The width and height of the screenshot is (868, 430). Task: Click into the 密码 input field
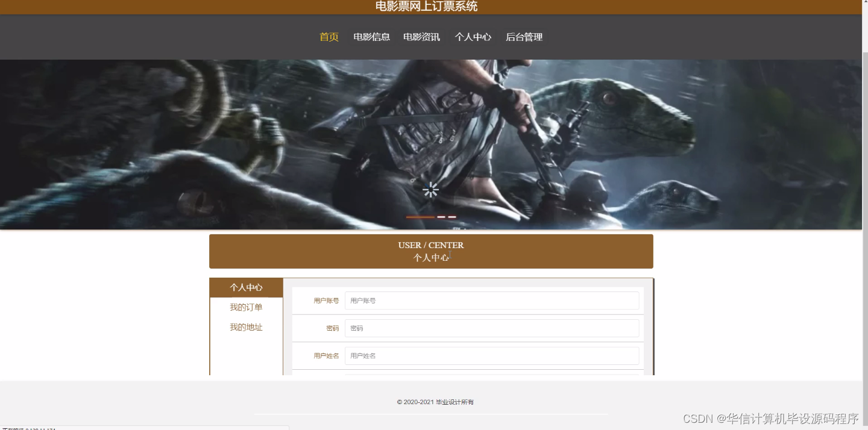click(x=492, y=328)
